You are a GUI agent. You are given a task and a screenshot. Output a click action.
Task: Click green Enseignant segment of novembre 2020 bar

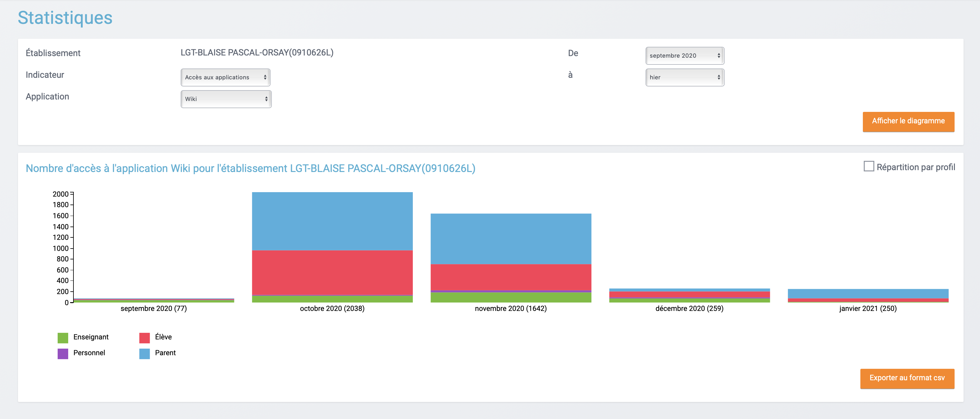click(510, 297)
